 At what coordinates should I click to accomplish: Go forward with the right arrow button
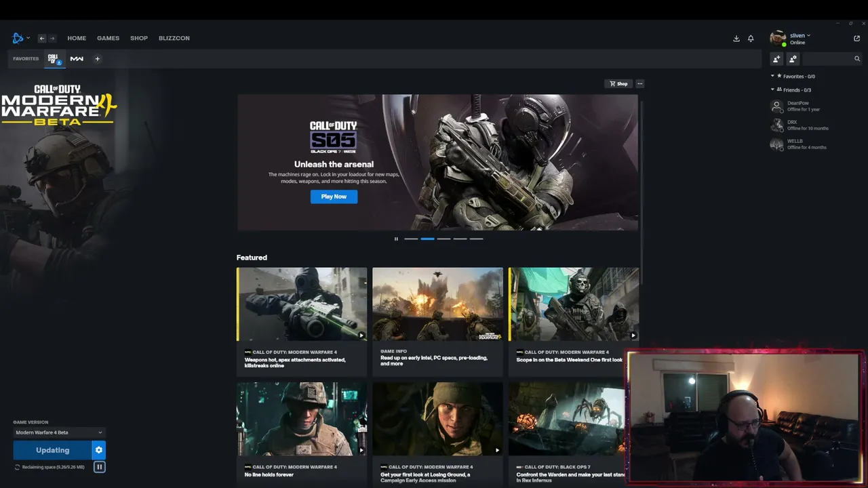coord(52,38)
